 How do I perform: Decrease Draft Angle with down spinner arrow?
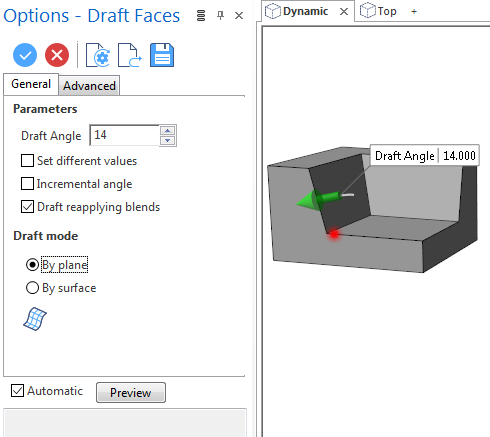click(x=168, y=141)
